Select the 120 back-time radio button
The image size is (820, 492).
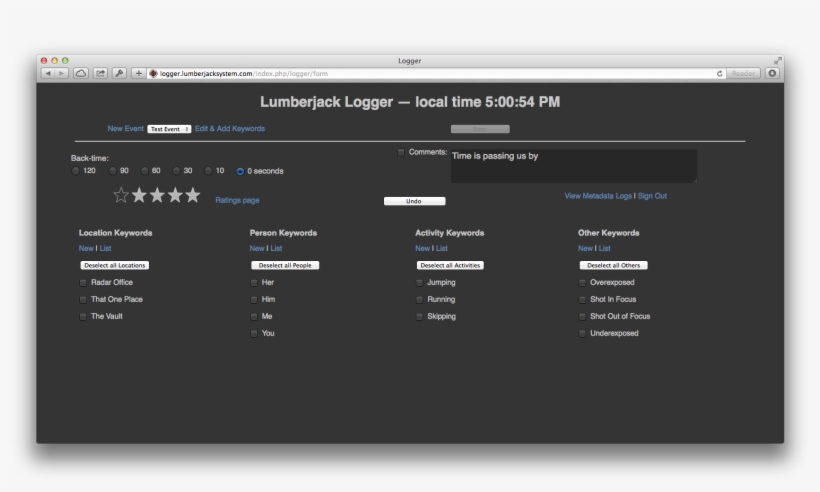[76, 171]
